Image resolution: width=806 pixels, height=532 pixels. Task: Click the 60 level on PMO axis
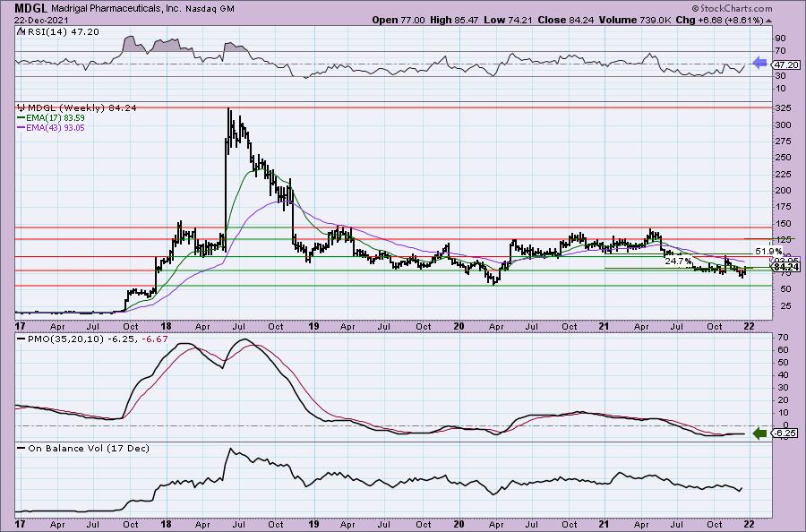(782, 350)
